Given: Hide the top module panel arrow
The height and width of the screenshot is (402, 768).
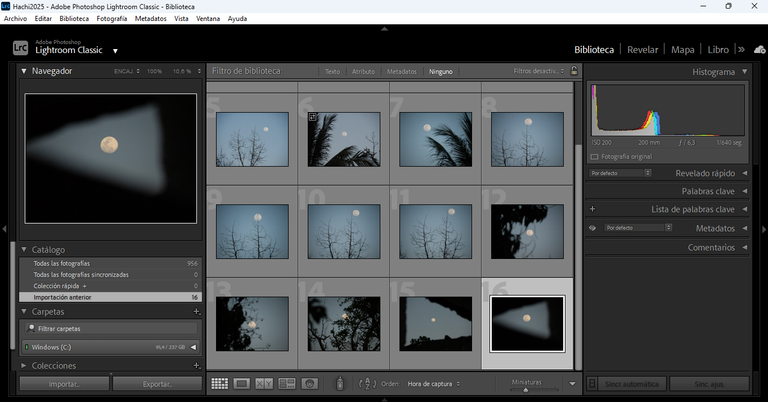Looking at the screenshot, I should click(384, 29).
